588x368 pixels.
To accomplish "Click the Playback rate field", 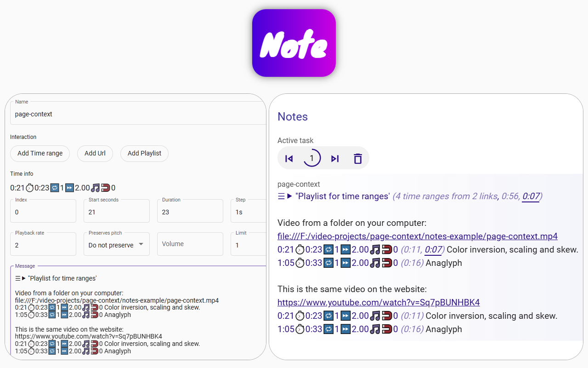I will (x=43, y=245).
